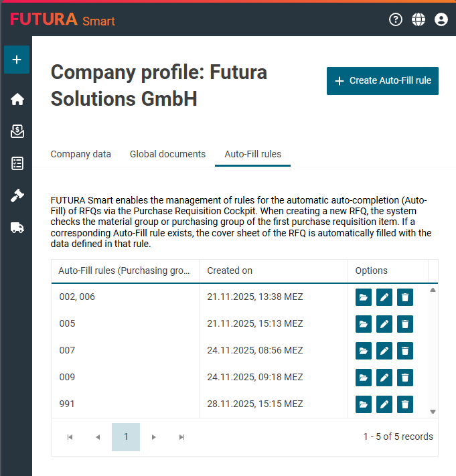Switch to the Global documents tab
Screen dimensions: 456x476
click(x=167, y=154)
